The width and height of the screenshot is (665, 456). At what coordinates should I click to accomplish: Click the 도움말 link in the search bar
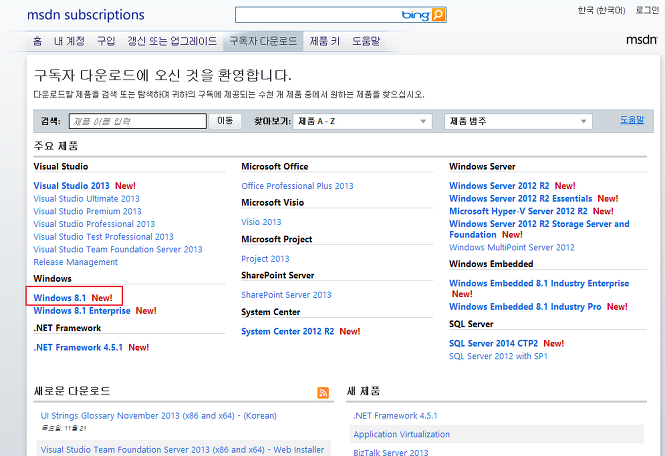coord(632,120)
